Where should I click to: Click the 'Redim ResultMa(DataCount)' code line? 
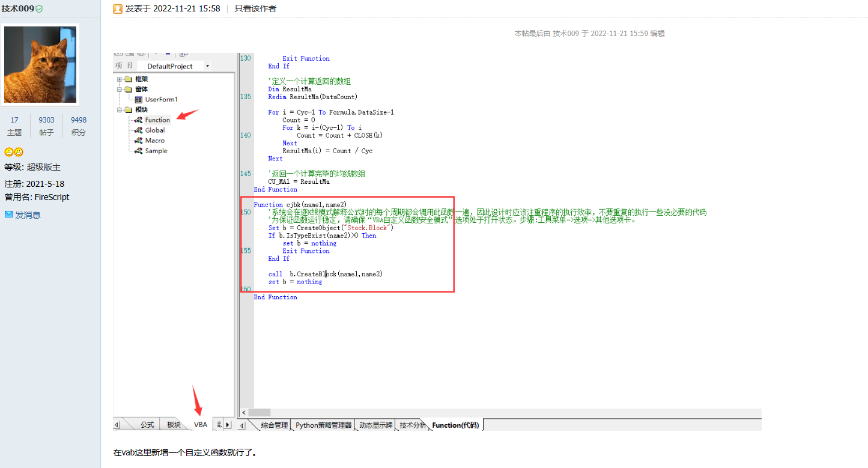(x=313, y=97)
